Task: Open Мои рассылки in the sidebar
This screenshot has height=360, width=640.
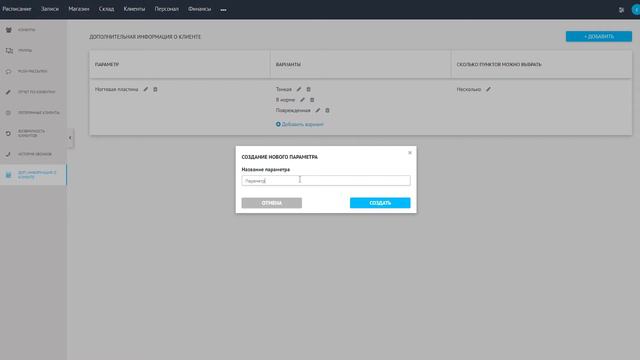Action: tap(32, 71)
